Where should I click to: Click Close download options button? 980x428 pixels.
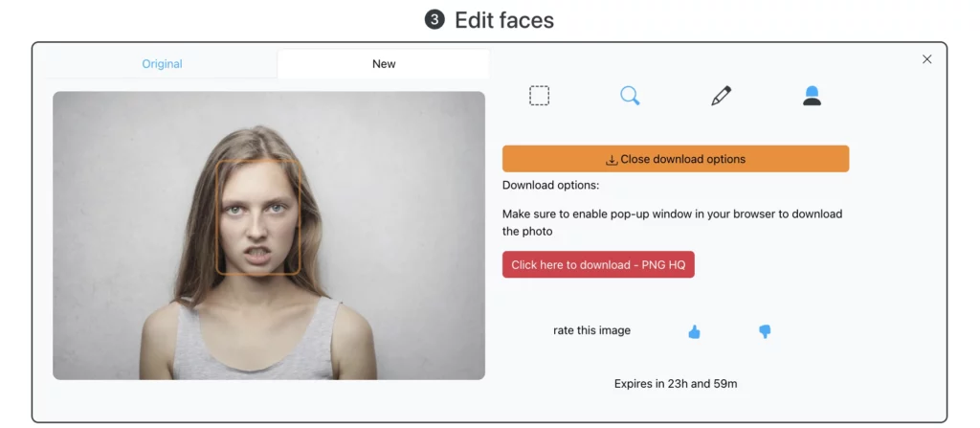[676, 159]
